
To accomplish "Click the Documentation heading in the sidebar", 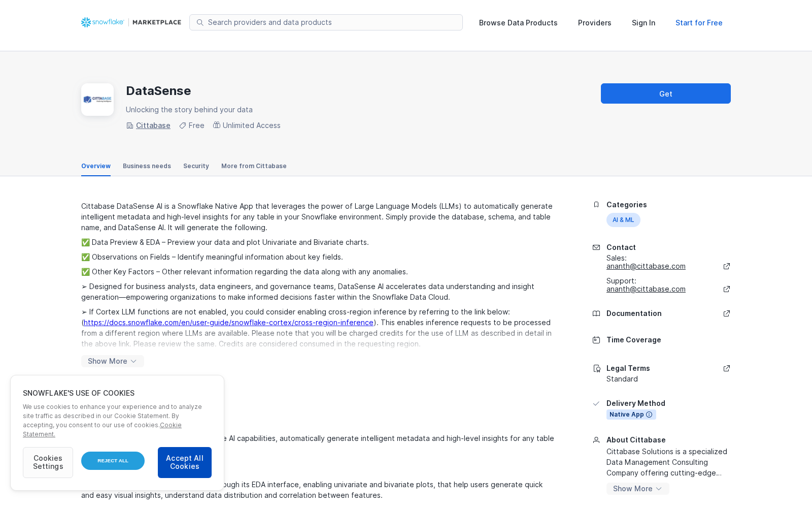I will pos(634,313).
